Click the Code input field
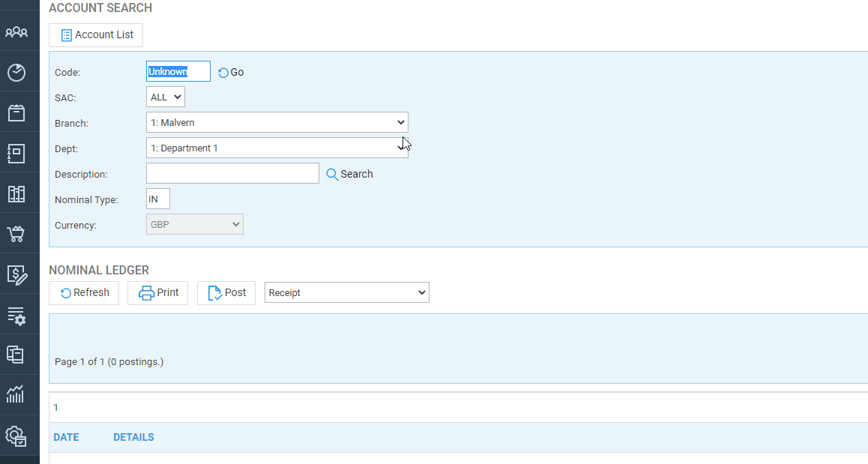Viewport: 868px width, 464px height. tap(178, 71)
